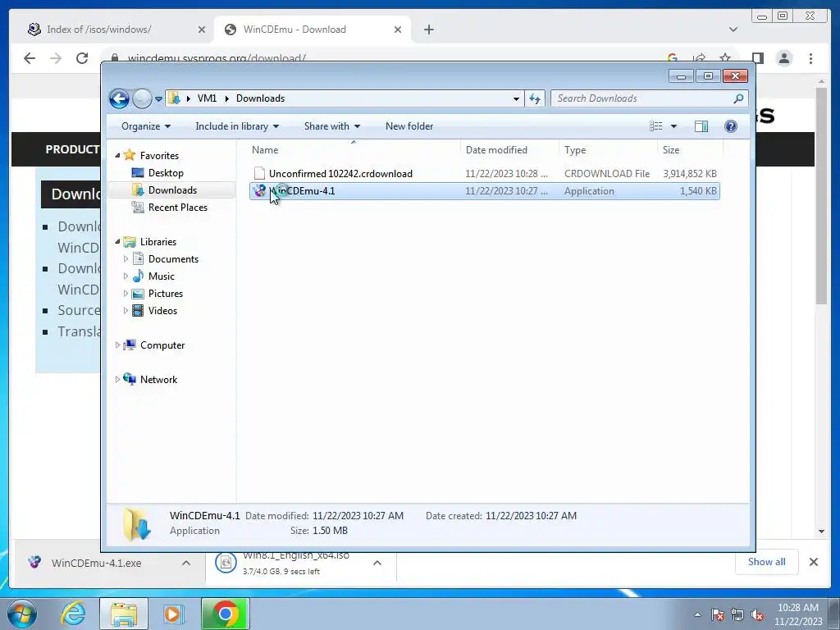Screen dimensions: 840x630
Task: Select the WinCDEmu-4.1 application icon
Action: tap(260, 190)
